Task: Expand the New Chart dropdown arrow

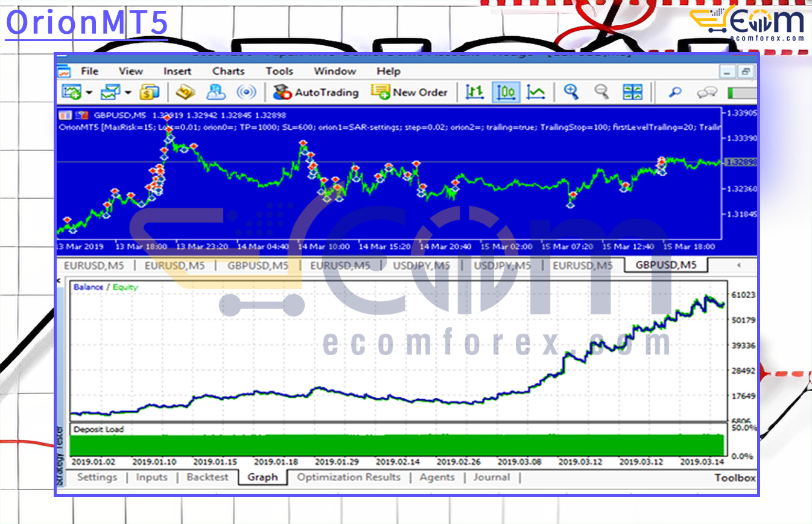Action: (x=89, y=93)
